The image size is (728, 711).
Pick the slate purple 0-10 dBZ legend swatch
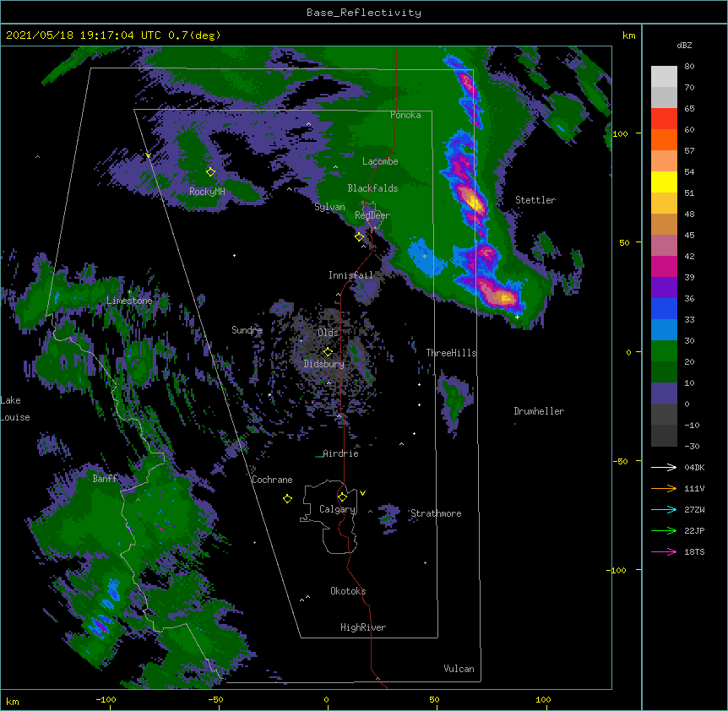(664, 393)
